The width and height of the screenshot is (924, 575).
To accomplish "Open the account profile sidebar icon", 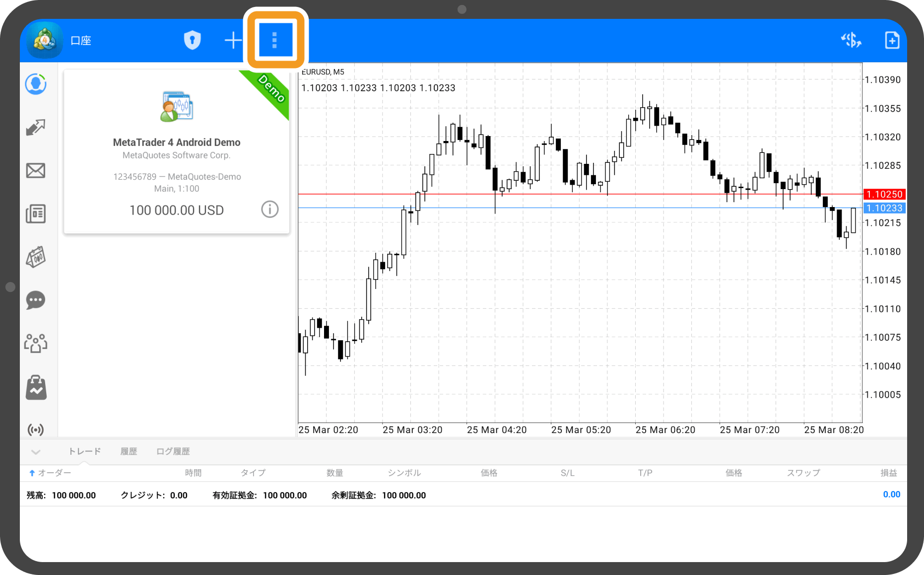I will pos(36,84).
